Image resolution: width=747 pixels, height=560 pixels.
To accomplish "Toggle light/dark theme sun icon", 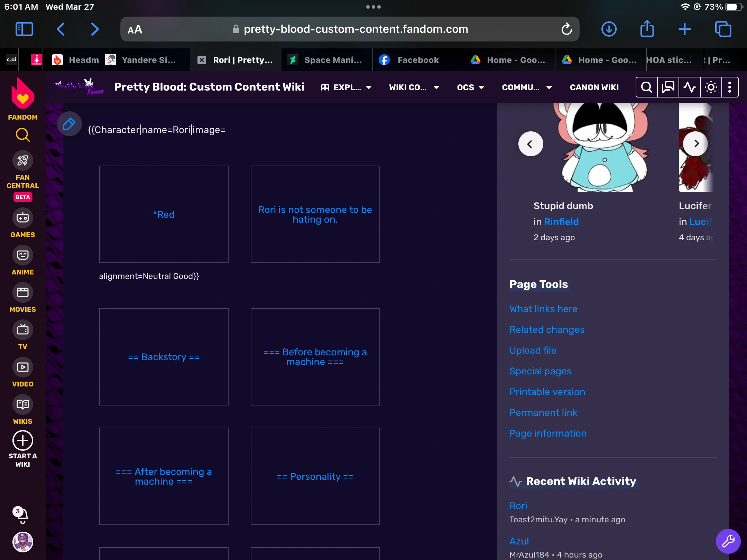I will (x=711, y=87).
